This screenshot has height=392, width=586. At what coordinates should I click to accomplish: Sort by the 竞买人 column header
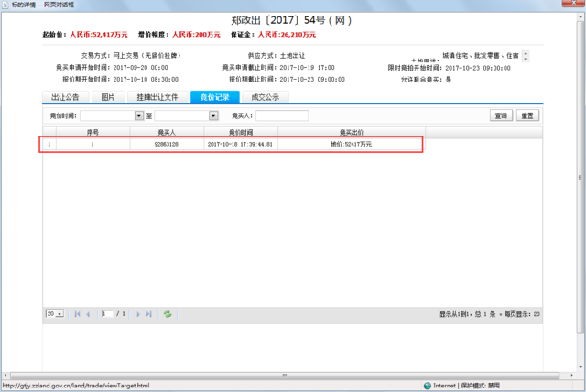(167, 132)
